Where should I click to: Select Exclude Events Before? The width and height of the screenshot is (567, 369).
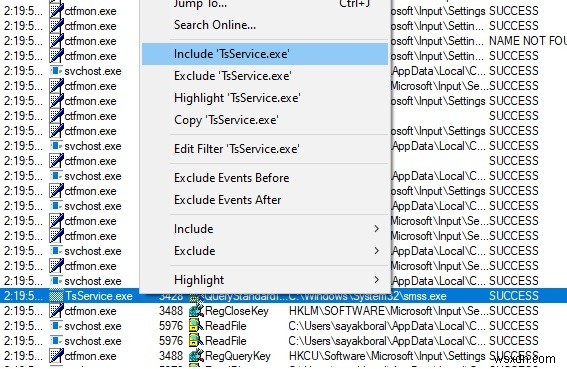265,178
